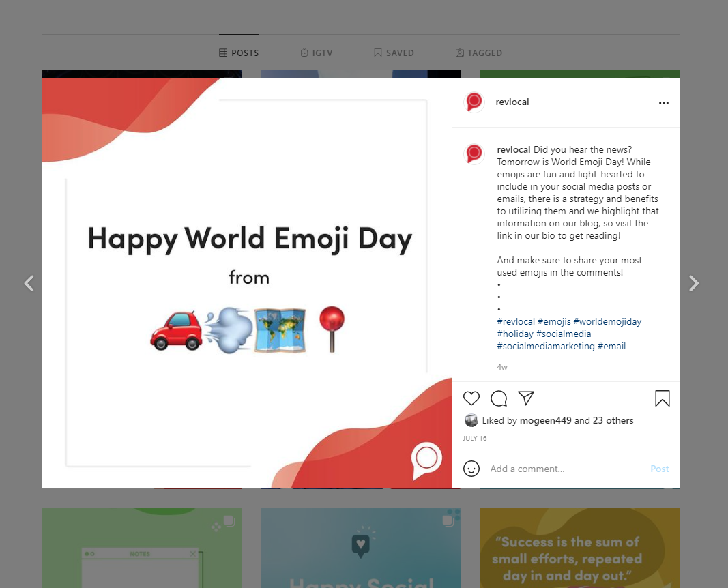Screen dimensions: 728x588
Task: Go to the previous post arrow
Action: tap(29, 283)
